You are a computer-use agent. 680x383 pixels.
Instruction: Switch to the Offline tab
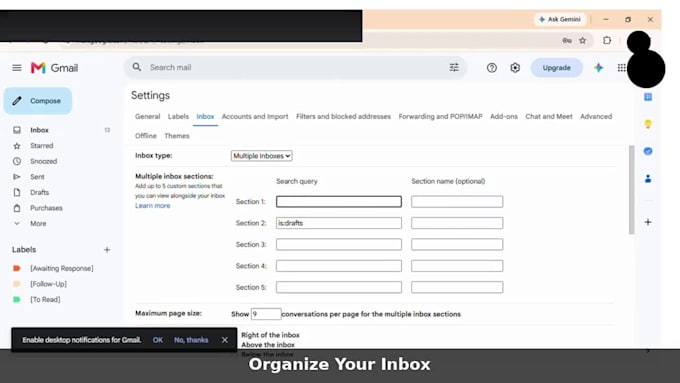tap(146, 136)
